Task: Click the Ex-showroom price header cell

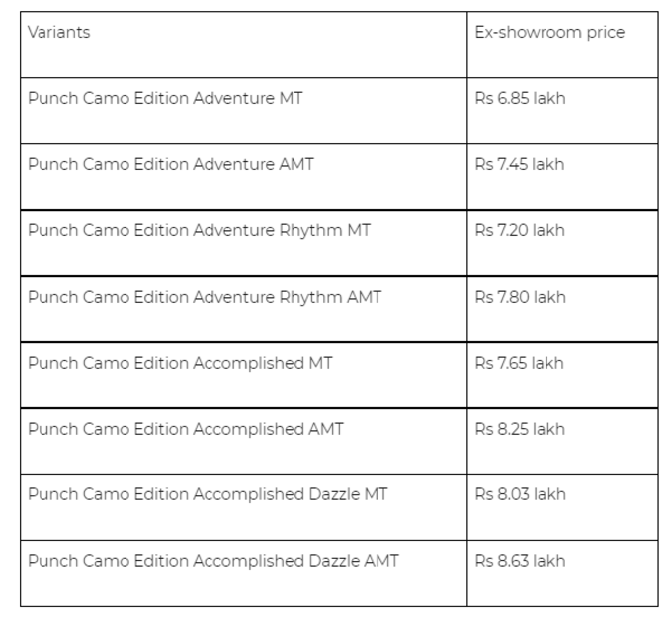Action: click(x=562, y=44)
